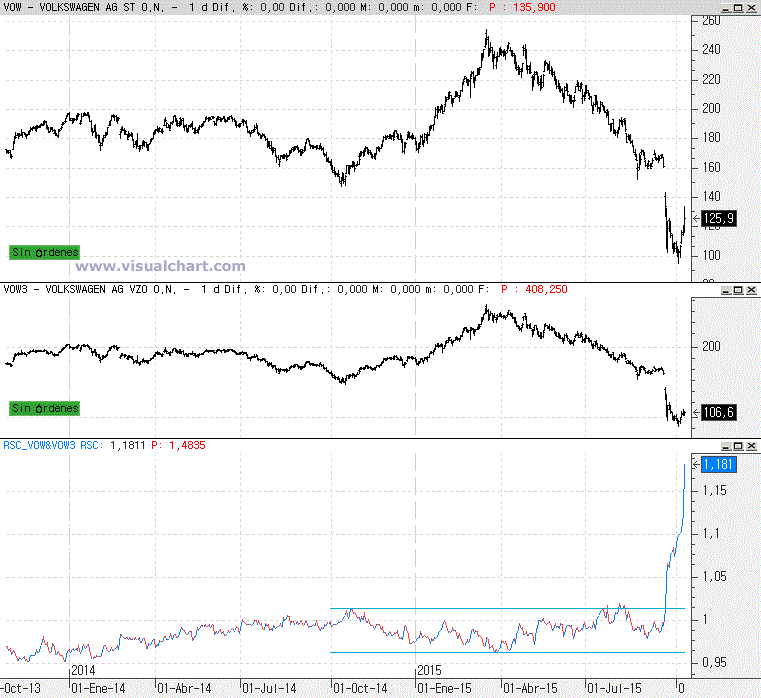761x698 pixels.
Task: Click 01-Ene-15 date on time axis
Action: click(445, 689)
